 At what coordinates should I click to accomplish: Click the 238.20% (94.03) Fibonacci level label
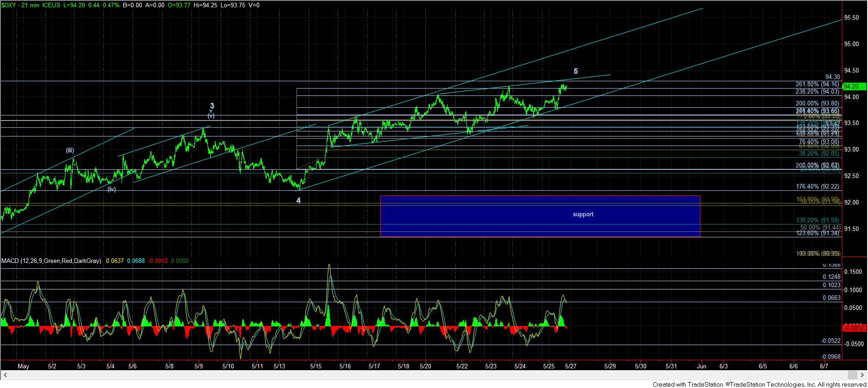click(817, 91)
